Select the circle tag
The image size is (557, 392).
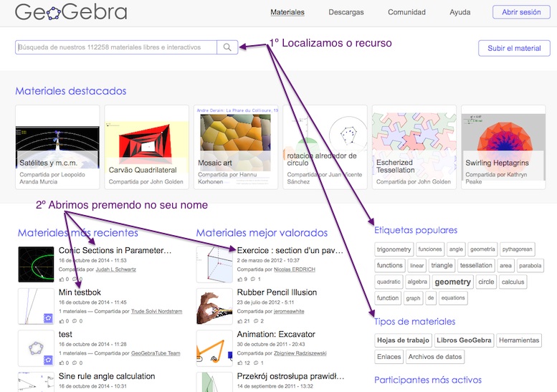point(486,282)
